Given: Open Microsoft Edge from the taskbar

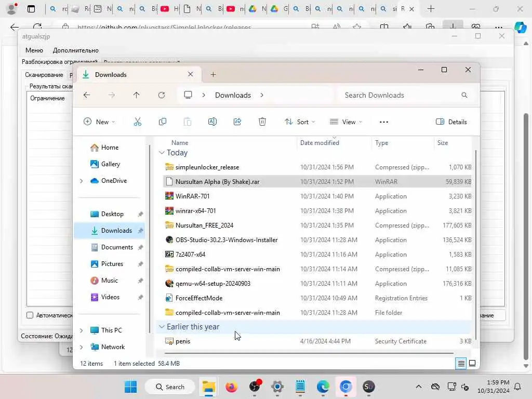Looking at the screenshot, I should pos(323,387).
